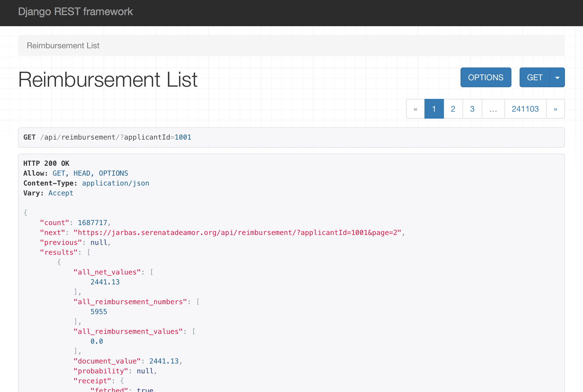This screenshot has width=583, height=392.
Task: Go to previous page using « arrow
Action: point(415,109)
